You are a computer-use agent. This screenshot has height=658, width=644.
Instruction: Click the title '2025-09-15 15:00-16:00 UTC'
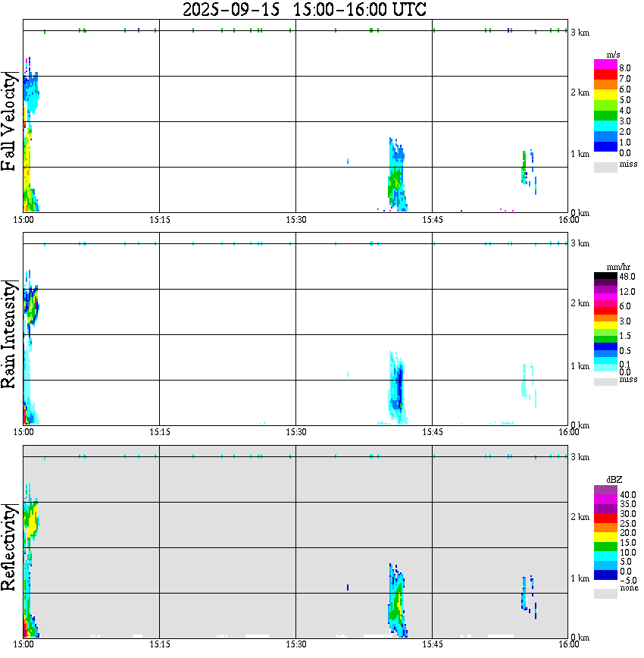[x=304, y=9]
